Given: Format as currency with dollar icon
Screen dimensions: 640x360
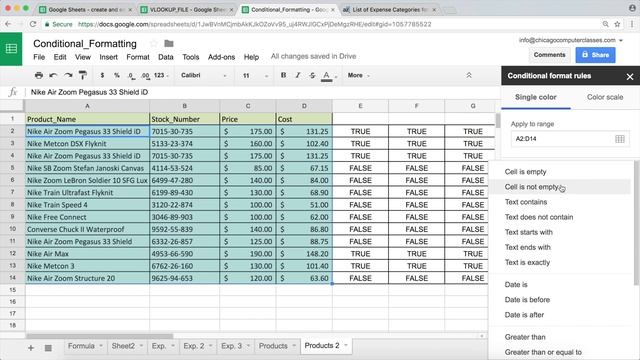Looking at the screenshot, I should (x=102, y=75).
